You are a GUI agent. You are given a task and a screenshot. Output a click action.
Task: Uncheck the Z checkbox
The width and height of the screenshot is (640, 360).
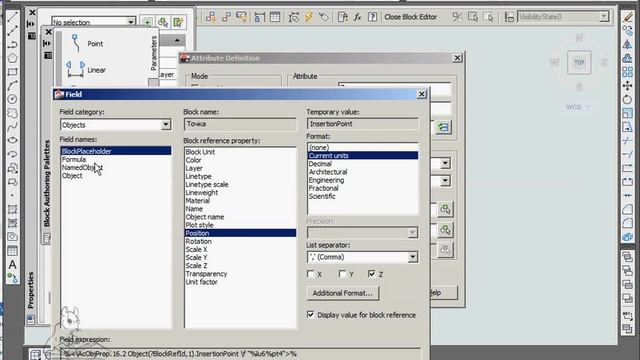pyautogui.click(x=371, y=274)
